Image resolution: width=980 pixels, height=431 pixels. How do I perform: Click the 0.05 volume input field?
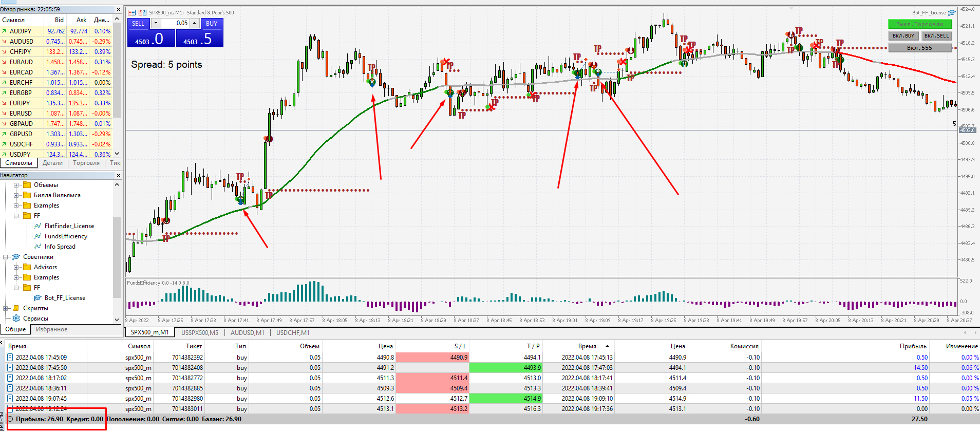(x=175, y=23)
